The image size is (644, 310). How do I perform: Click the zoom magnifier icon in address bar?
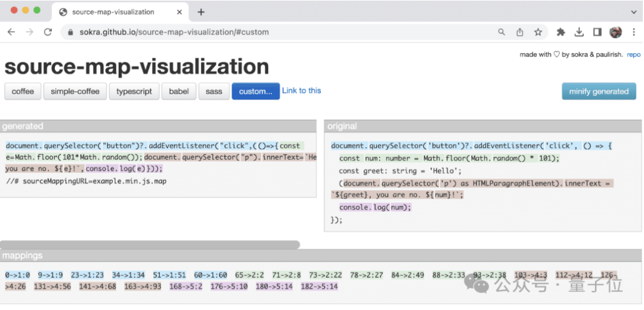501,32
